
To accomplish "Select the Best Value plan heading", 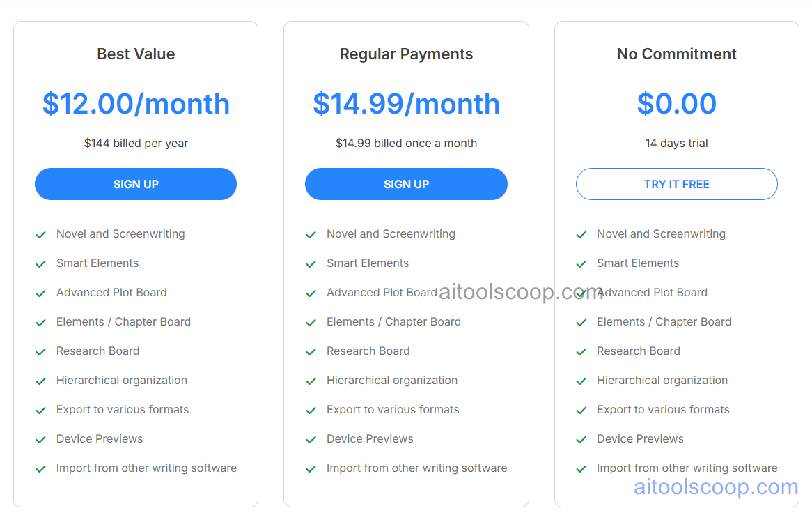I will coord(136,54).
